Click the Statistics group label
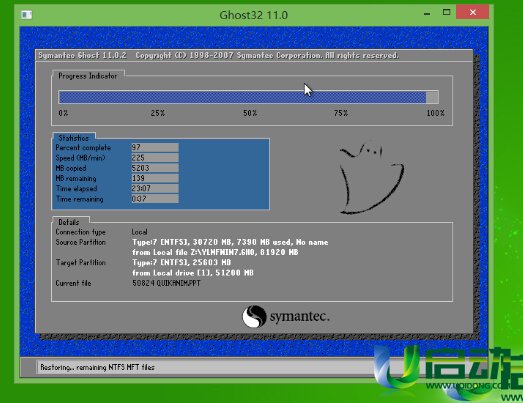The height and width of the screenshot is (403, 523). coord(74,138)
